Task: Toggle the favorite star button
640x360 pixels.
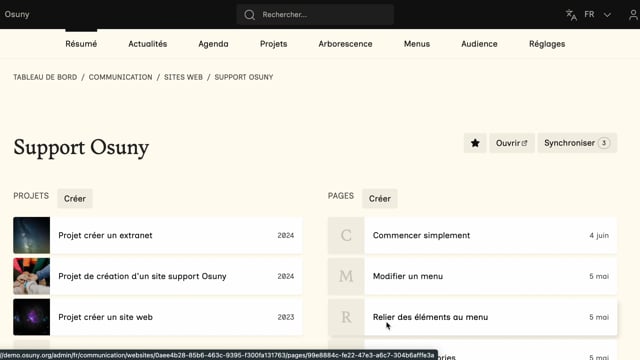Action: pyautogui.click(x=475, y=143)
